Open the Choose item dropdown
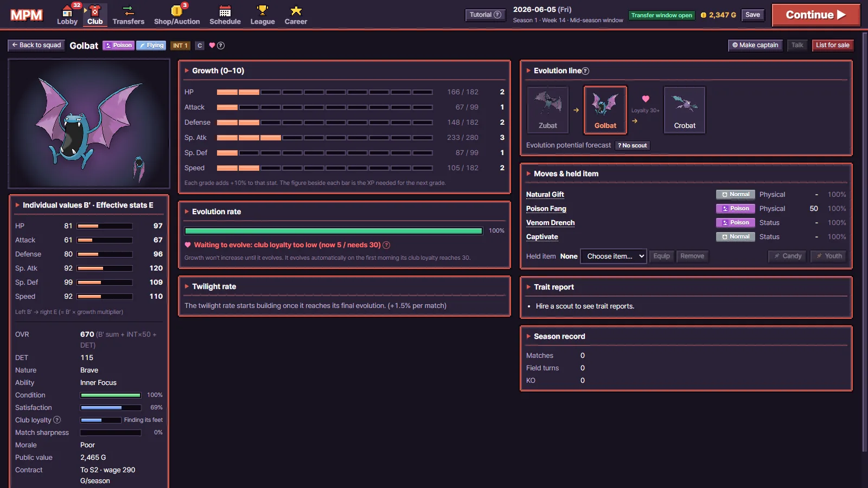 click(614, 256)
